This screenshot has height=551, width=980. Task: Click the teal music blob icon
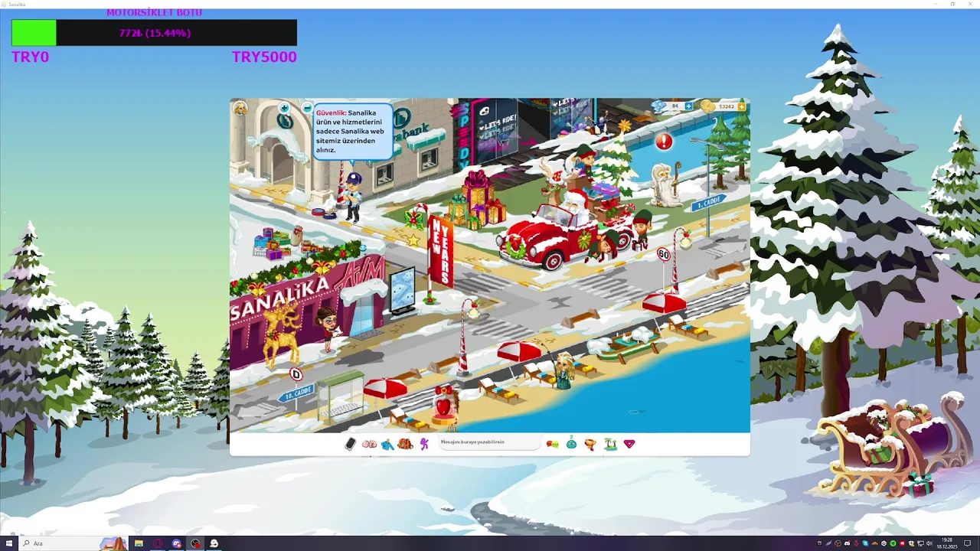pyautogui.click(x=571, y=443)
